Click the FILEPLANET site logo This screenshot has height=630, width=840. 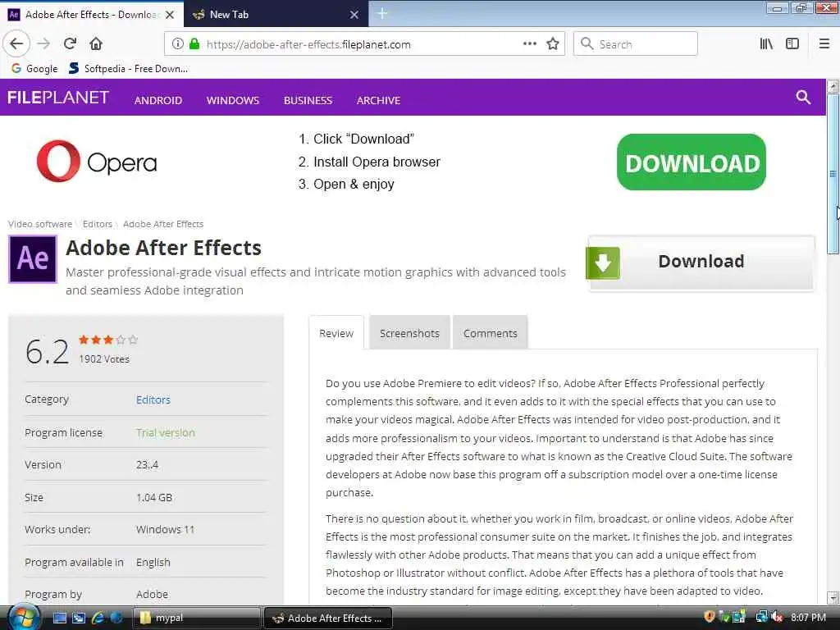click(x=58, y=97)
